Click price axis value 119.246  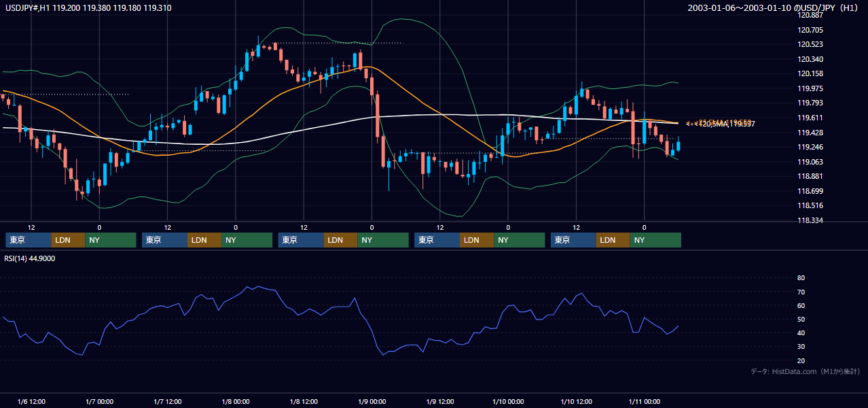pyautogui.click(x=811, y=147)
